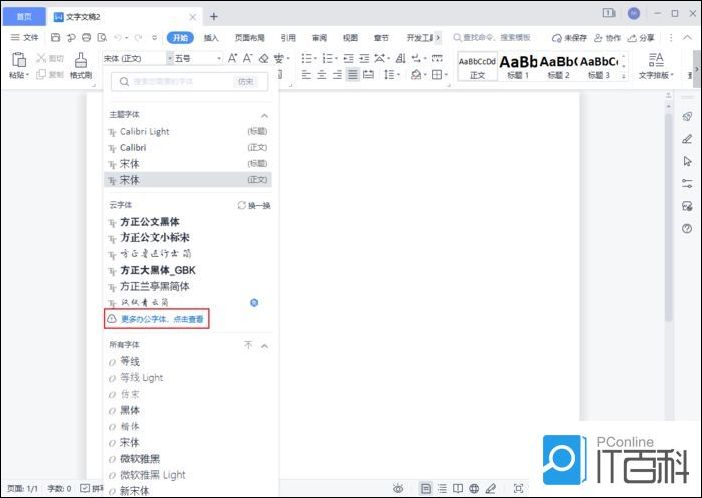The width and height of the screenshot is (702, 498).
Task: Open the 文件 menu
Action: (25, 38)
